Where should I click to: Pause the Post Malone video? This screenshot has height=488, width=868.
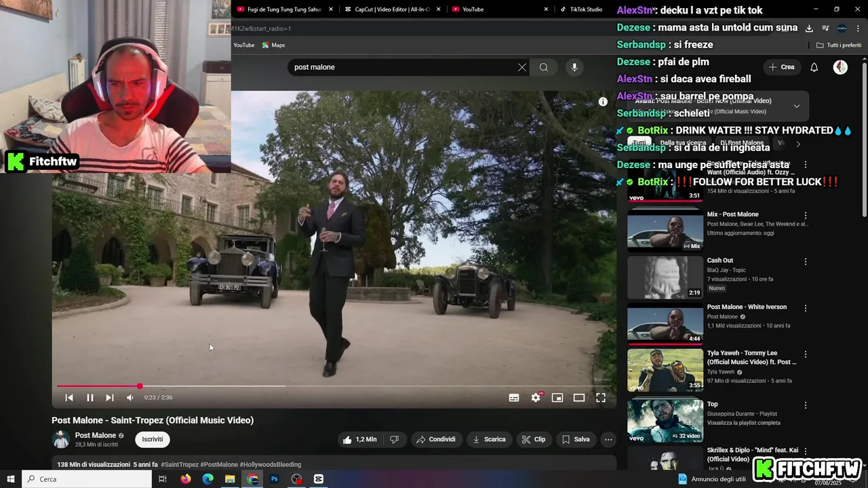pos(90,398)
